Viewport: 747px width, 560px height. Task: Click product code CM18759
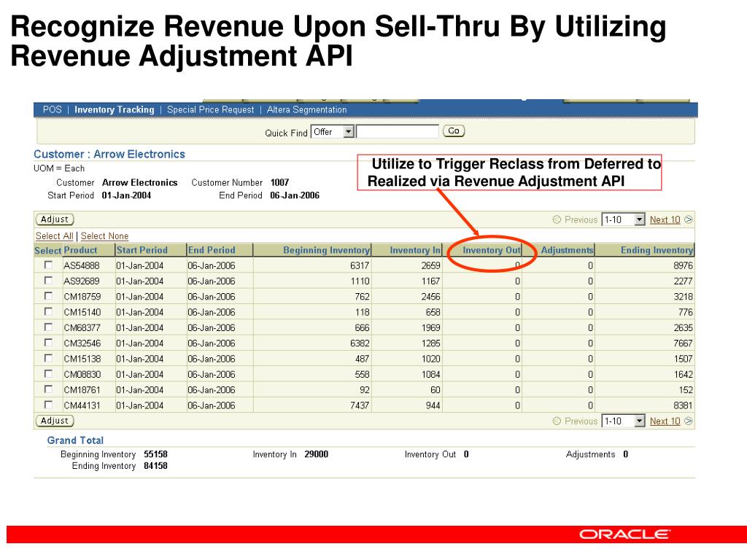click(x=82, y=297)
